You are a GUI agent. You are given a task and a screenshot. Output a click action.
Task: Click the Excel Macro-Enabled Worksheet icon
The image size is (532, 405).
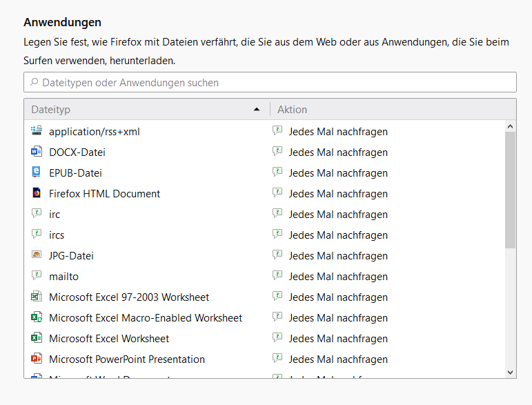[x=37, y=317]
